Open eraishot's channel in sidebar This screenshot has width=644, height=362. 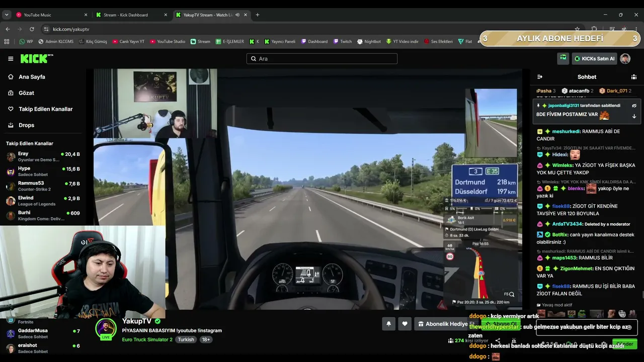click(x=43, y=348)
